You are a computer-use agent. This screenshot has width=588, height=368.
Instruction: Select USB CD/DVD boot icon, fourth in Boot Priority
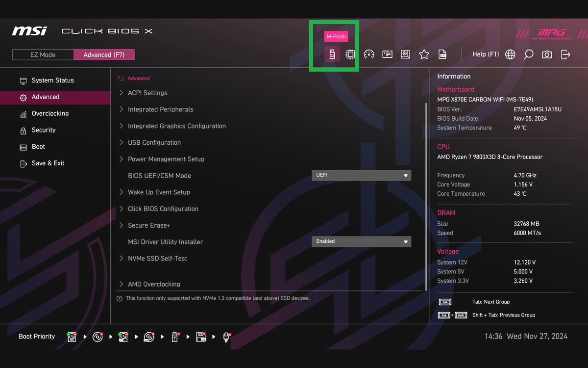click(149, 337)
